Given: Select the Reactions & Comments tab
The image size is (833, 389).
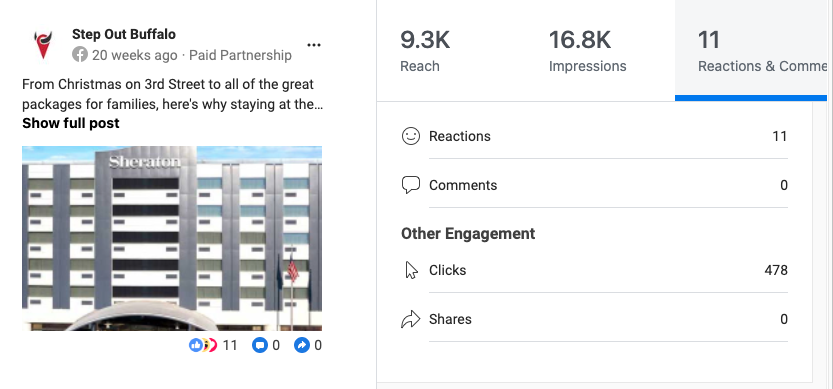Looking at the screenshot, I should click(751, 50).
